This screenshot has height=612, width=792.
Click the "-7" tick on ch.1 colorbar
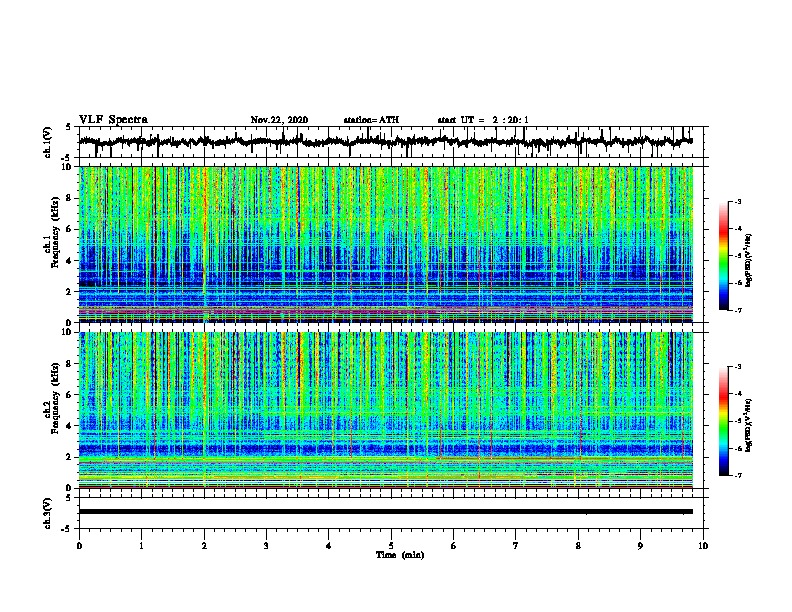pos(737,310)
